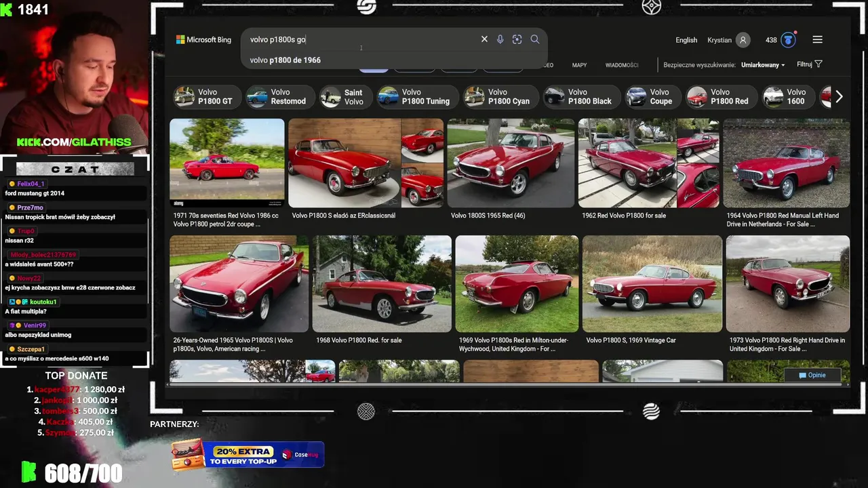Screen dimensions: 868x488
Task: Click top donate amount 1 280,00 zł
Action: pos(105,389)
